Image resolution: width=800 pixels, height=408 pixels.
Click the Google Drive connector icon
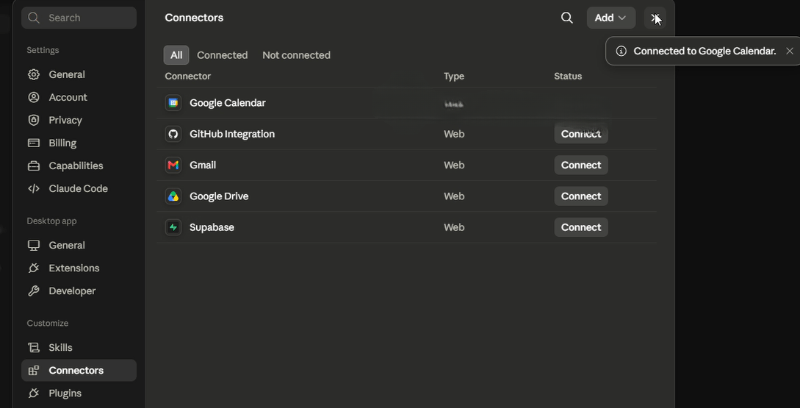pos(173,196)
